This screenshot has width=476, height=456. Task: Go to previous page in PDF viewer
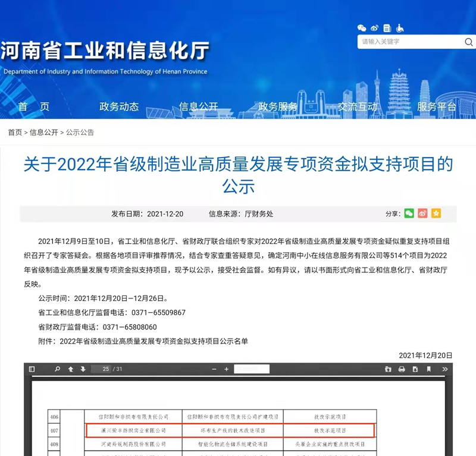(71, 369)
